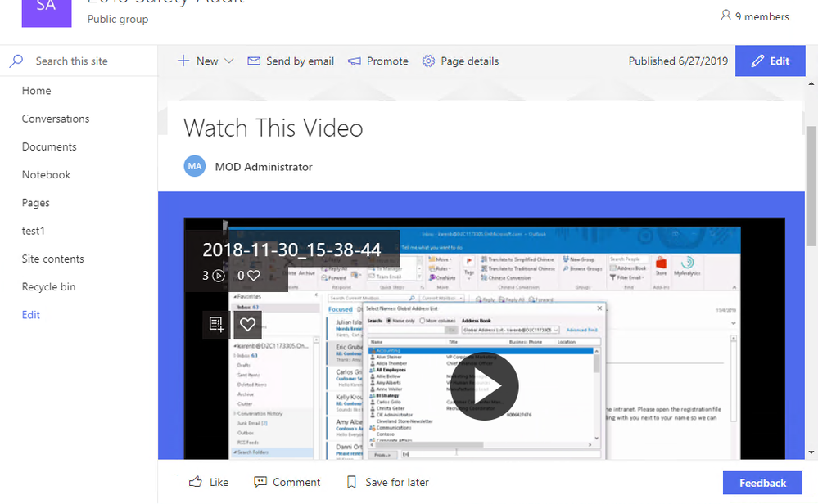Click the Page details gear icon

click(428, 61)
